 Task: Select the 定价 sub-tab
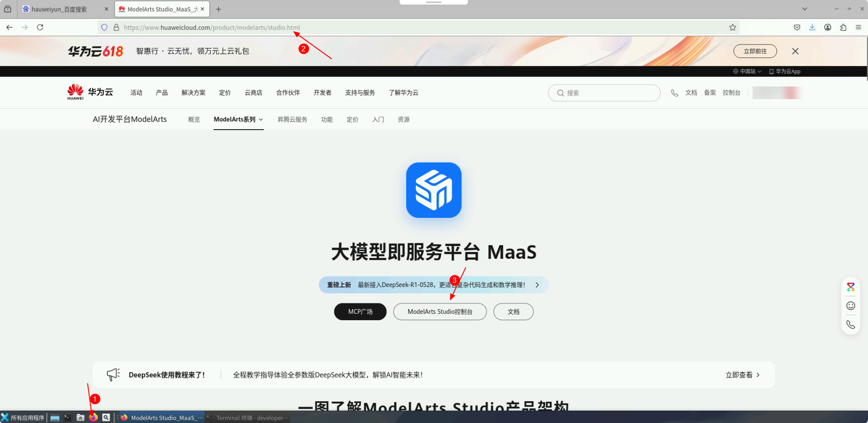pos(352,120)
